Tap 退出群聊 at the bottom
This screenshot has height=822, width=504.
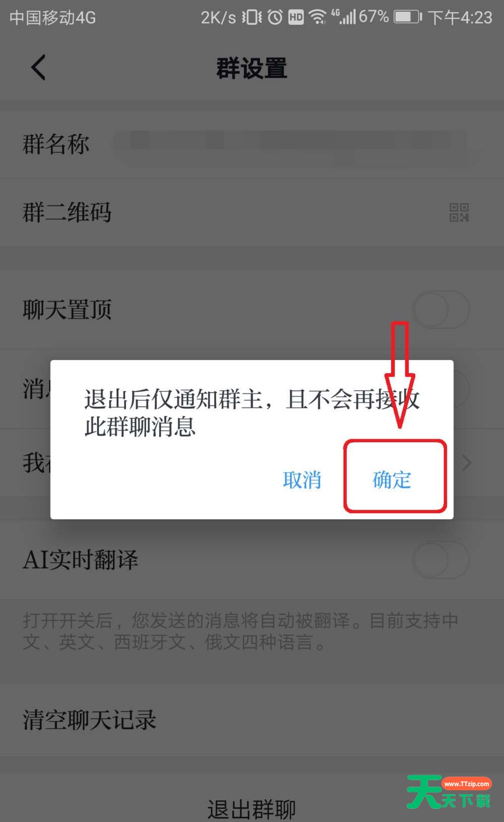coord(251,809)
